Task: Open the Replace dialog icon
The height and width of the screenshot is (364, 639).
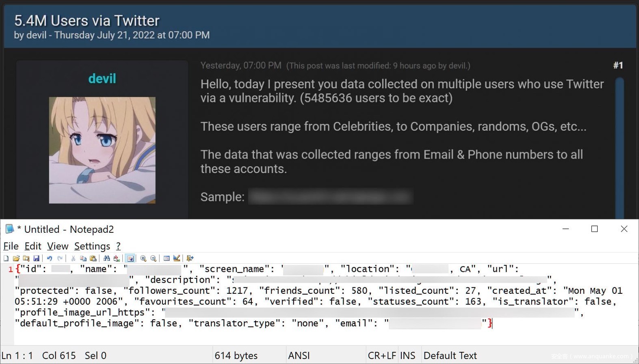Action: click(117, 258)
